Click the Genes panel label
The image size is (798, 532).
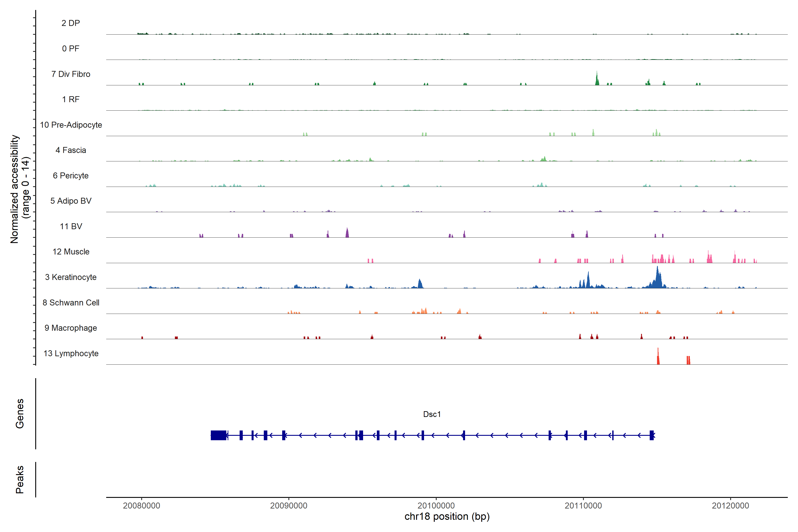[x=20, y=413]
